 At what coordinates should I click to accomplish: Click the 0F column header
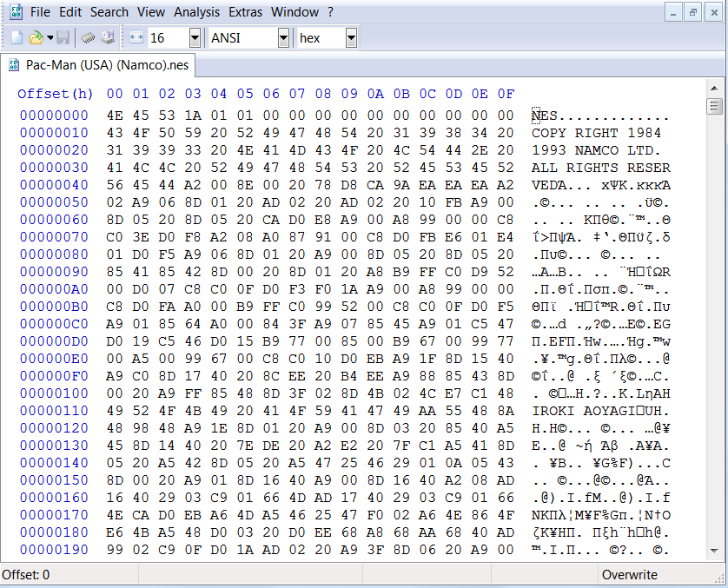(506, 94)
